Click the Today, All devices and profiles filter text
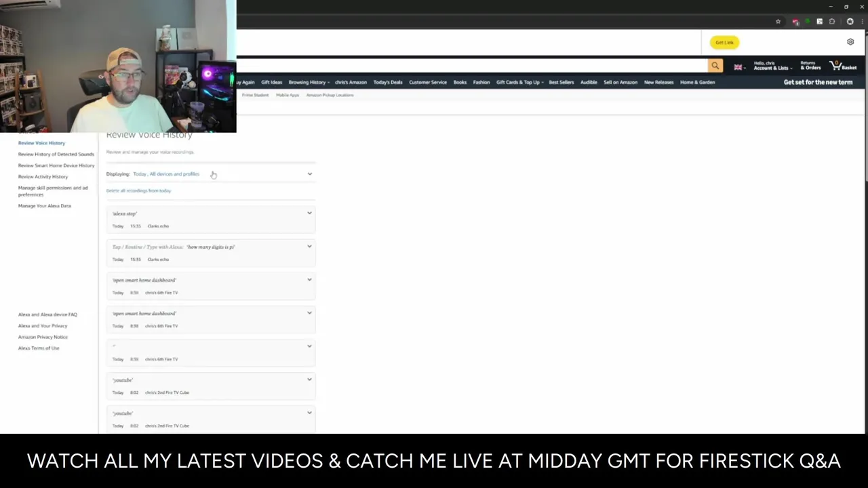 pyautogui.click(x=166, y=174)
